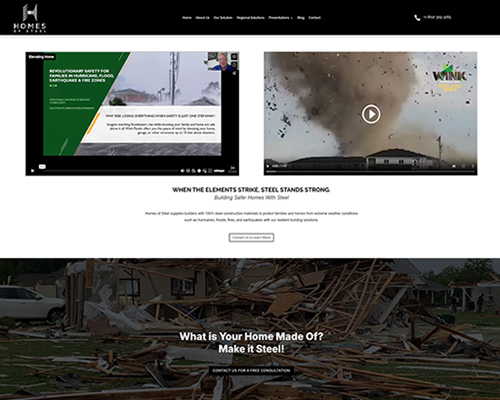500x400 pixels.
Task: Click the phone number in the header
Action: tap(437, 17)
